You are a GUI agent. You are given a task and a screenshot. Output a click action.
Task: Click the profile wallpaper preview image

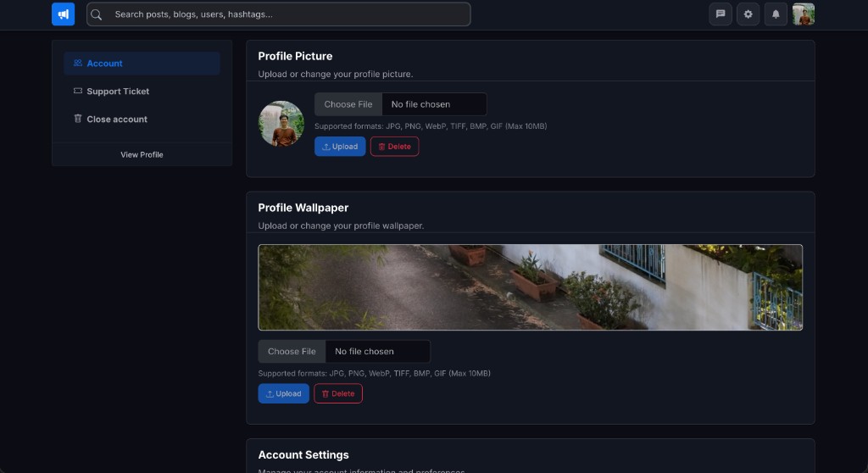pos(531,287)
